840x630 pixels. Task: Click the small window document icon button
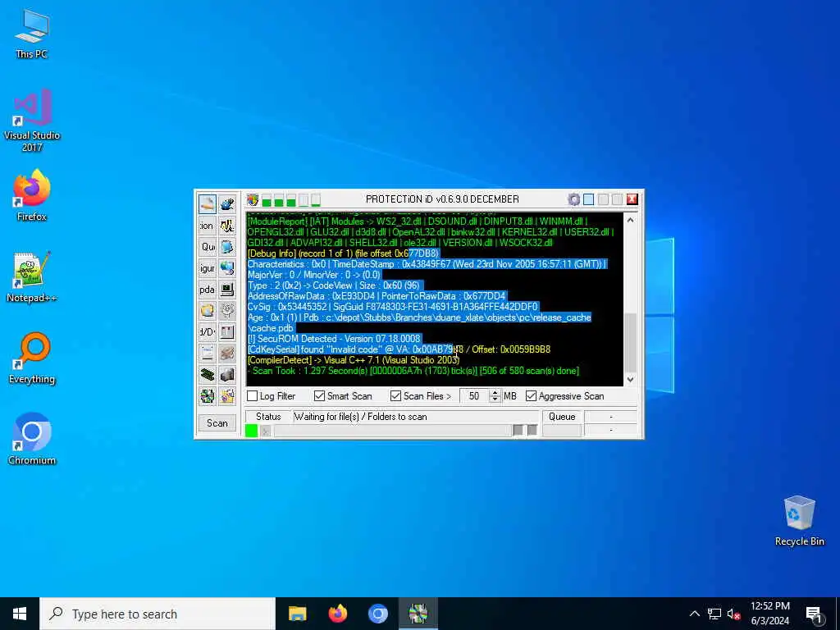pos(208,353)
